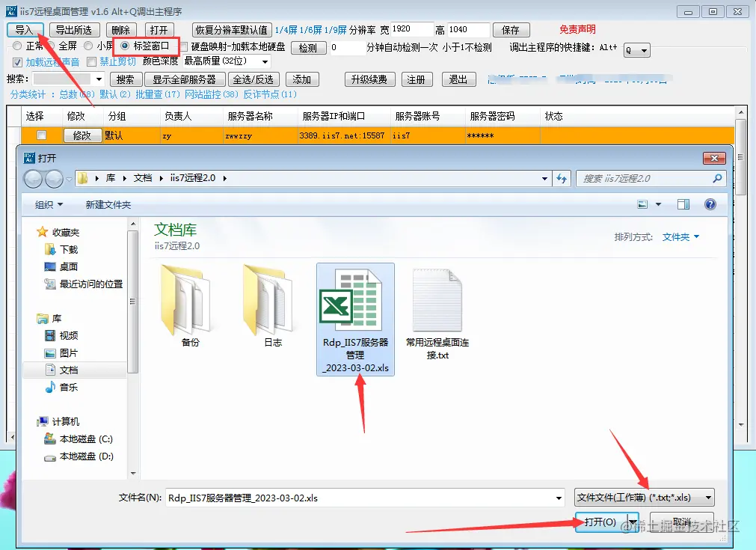756x550 pixels.
Task: Click the sidebar scrollbar down arrow in dialog
Action: (x=133, y=474)
